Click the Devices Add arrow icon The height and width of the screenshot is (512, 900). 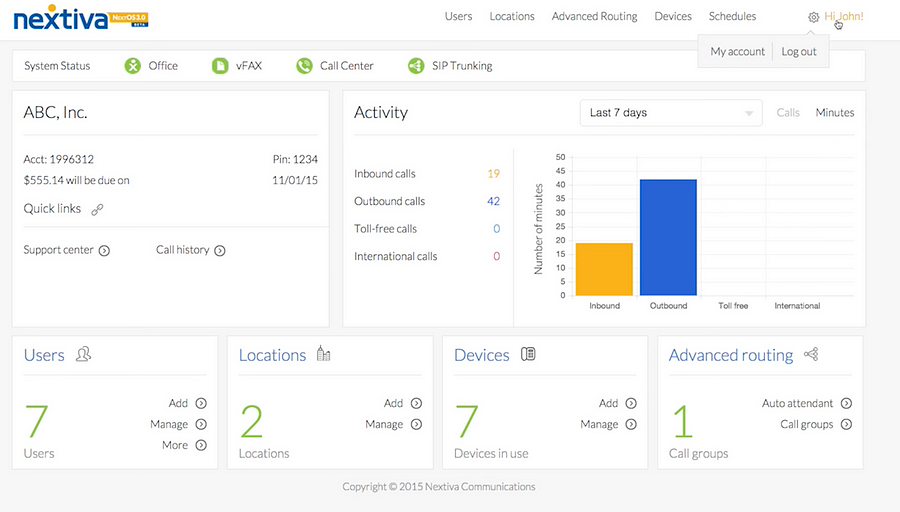[x=631, y=404]
